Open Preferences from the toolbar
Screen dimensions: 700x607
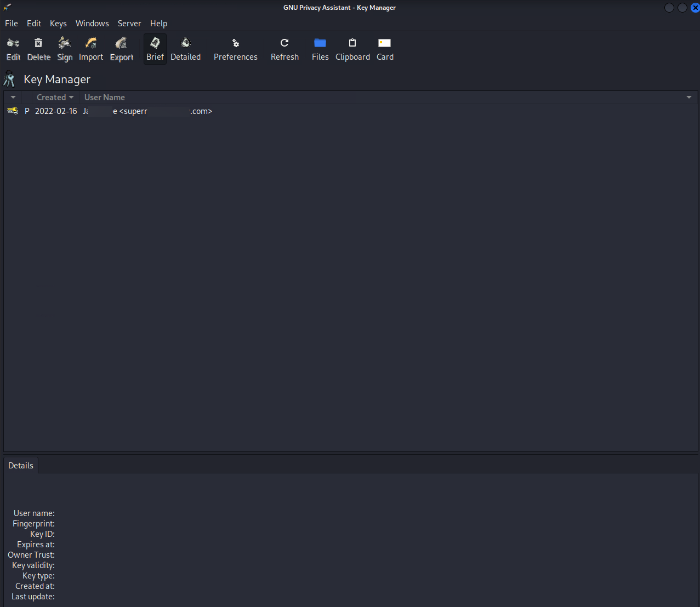236,49
